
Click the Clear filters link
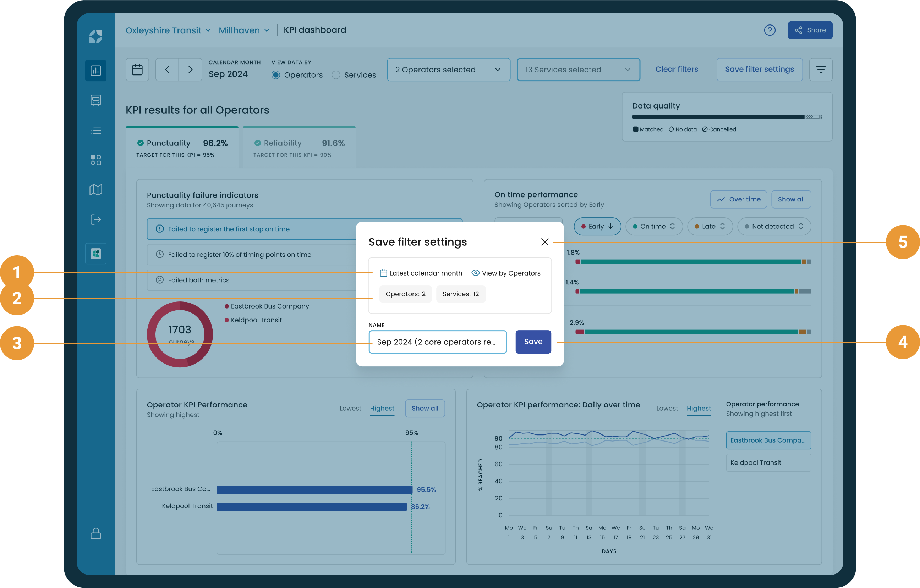point(677,69)
